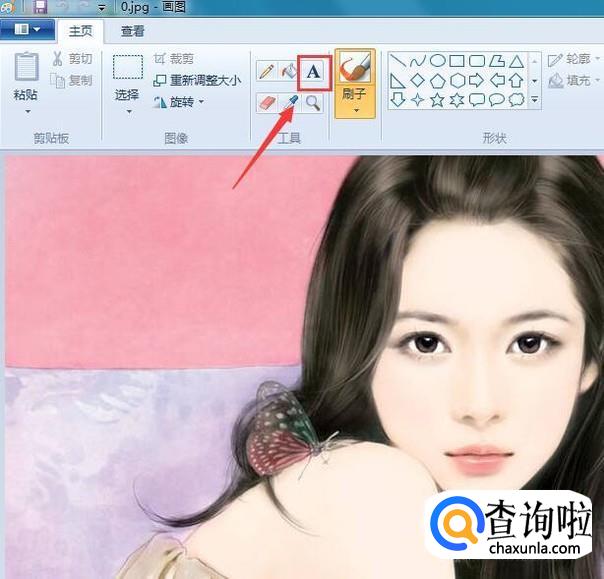Switch to the 查看 tab
The height and width of the screenshot is (579, 604).
(133, 31)
